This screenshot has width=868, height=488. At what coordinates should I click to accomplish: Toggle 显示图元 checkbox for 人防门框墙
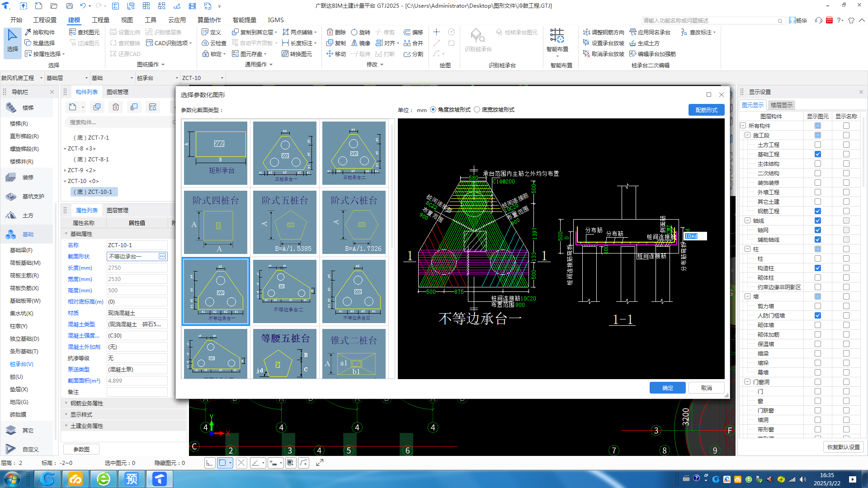pyautogui.click(x=818, y=316)
